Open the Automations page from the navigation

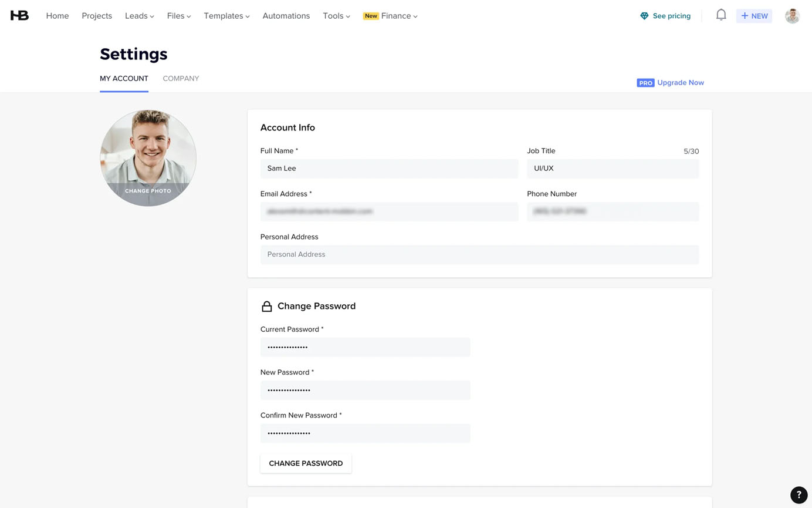[286, 16]
